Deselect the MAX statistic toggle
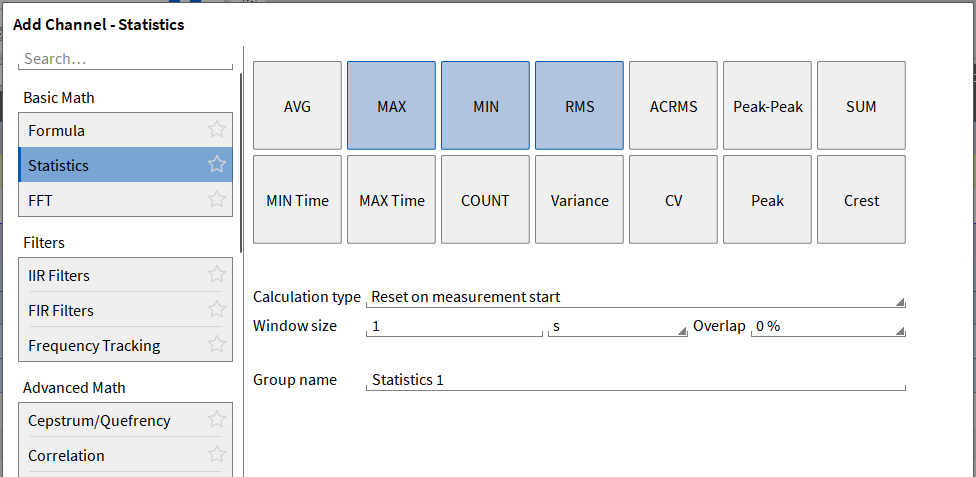The width and height of the screenshot is (976, 477). coord(391,106)
